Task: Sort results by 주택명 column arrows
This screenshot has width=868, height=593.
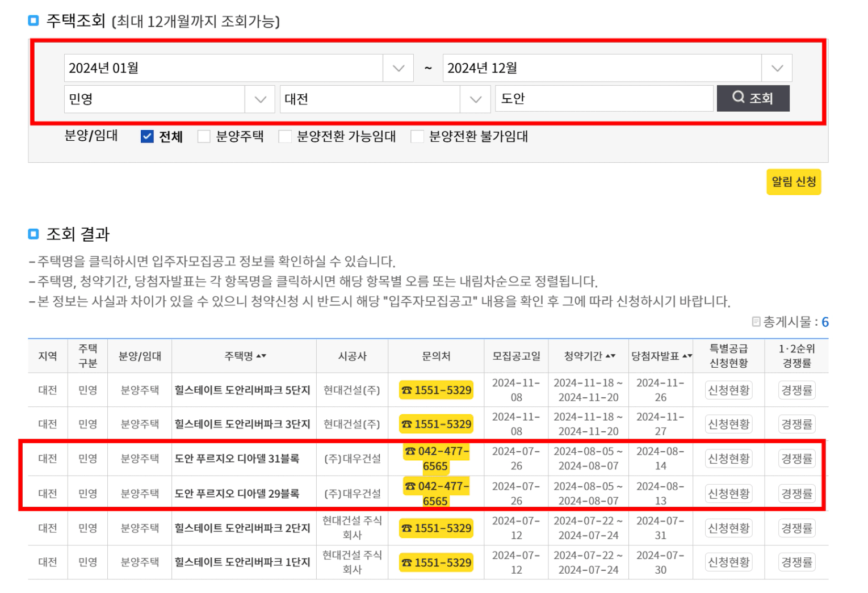Action: pos(261,356)
